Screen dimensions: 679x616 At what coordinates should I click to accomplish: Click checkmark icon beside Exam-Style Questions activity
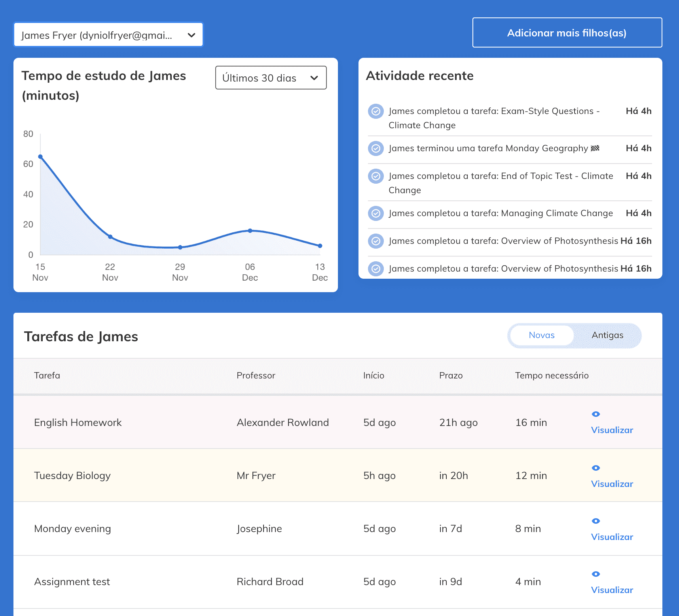(376, 111)
